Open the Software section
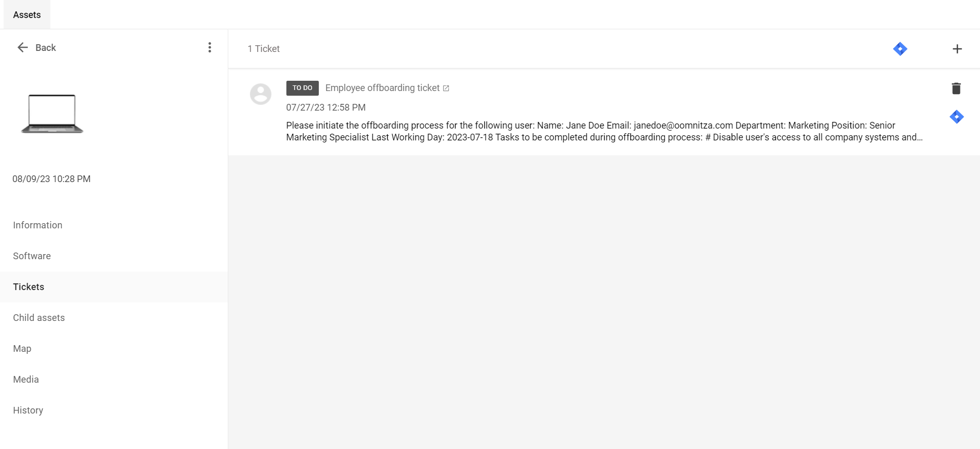 point(32,256)
